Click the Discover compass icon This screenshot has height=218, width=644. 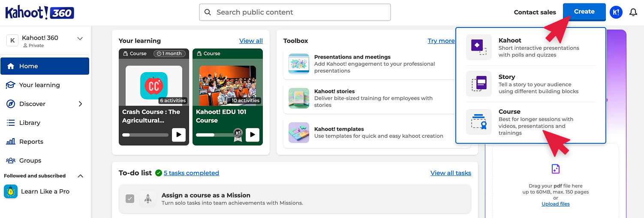click(11, 104)
